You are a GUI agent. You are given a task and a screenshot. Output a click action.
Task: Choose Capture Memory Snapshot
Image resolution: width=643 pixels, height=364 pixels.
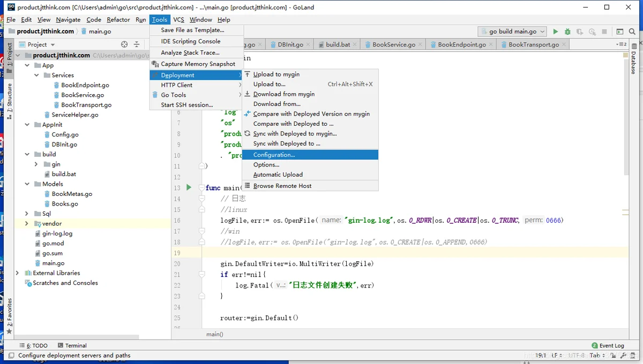pyautogui.click(x=197, y=64)
